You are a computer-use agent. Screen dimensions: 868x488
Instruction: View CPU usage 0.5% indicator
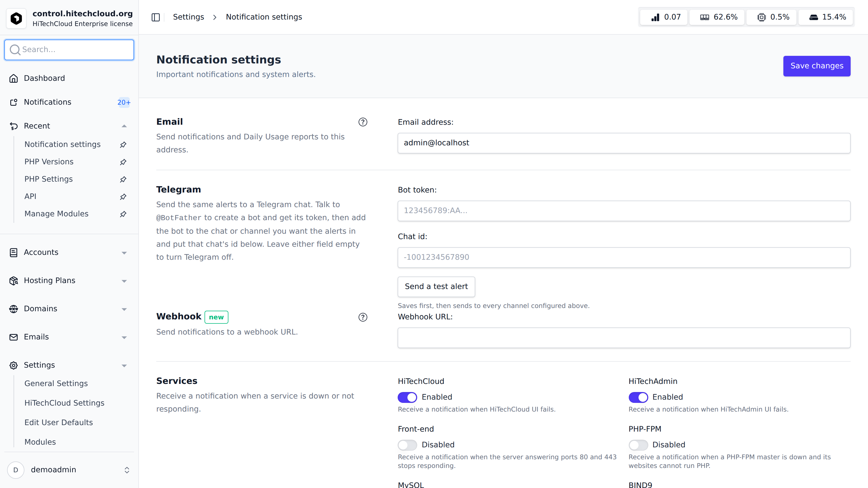coord(771,17)
